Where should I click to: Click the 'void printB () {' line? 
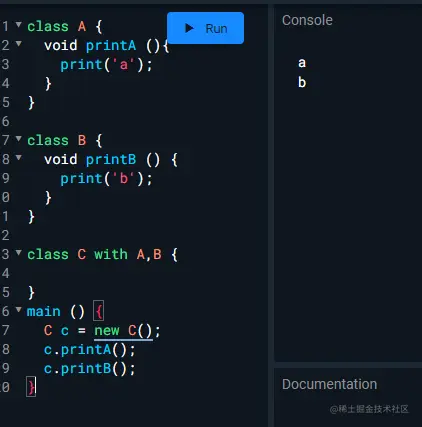pos(111,160)
